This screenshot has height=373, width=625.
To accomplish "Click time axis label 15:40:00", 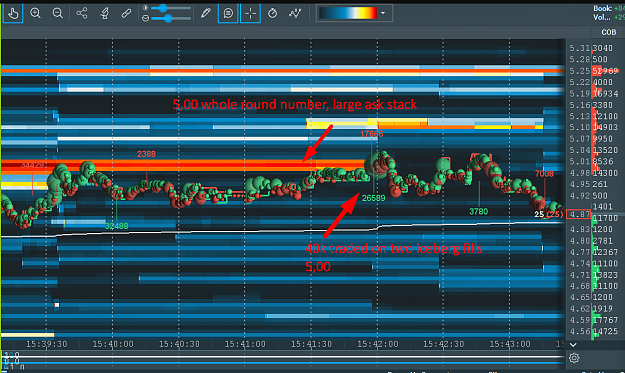I will point(113,344).
